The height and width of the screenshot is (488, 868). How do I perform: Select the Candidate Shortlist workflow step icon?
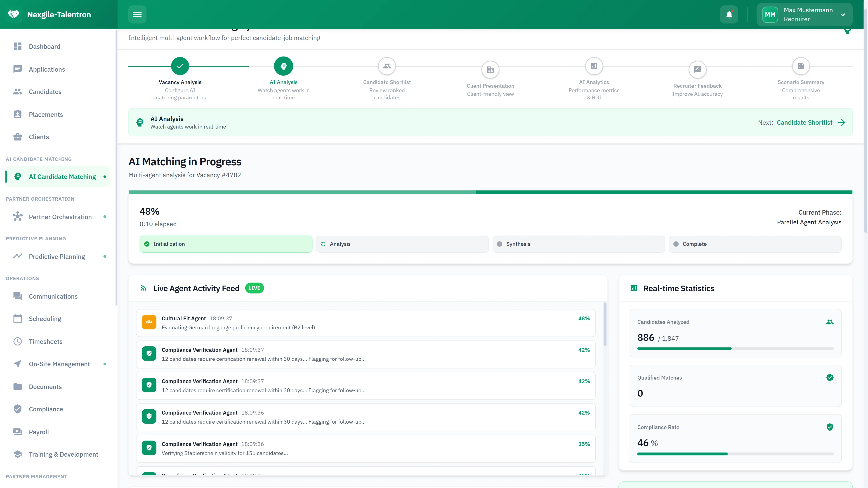pos(387,66)
